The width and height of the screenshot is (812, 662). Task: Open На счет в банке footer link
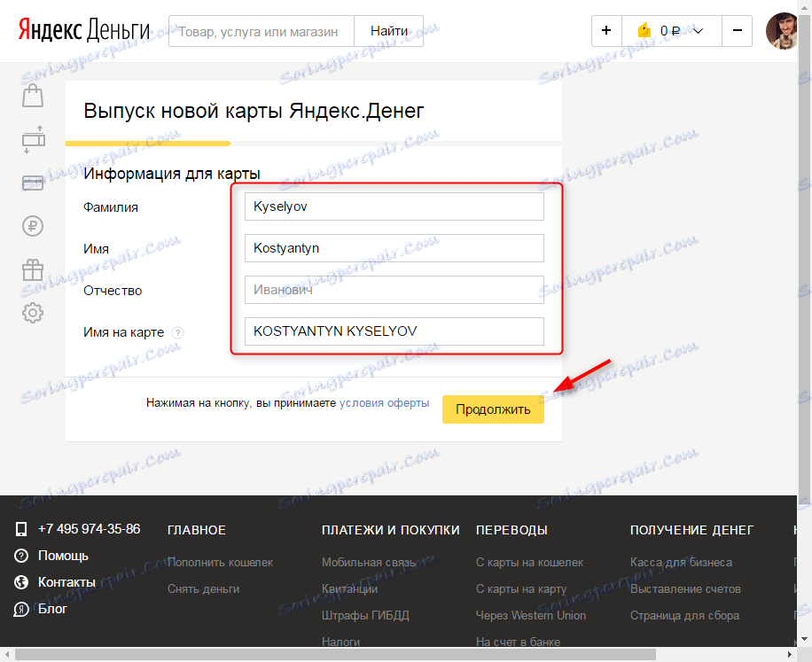click(518, 642)
